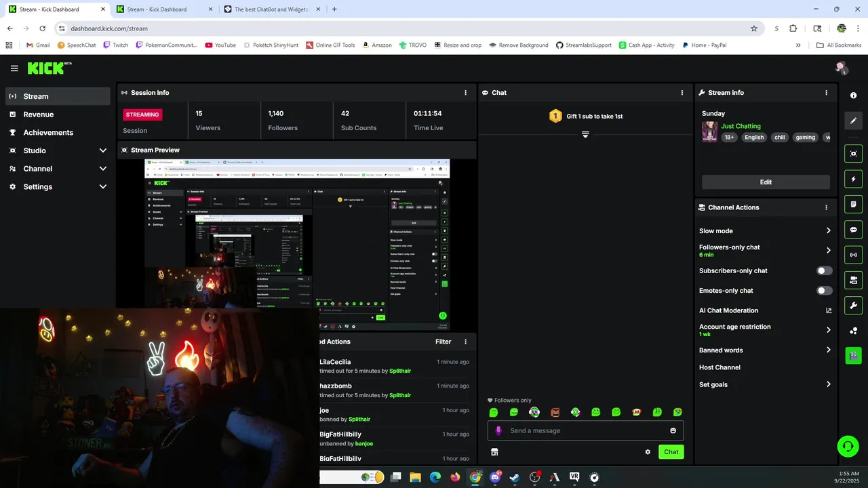This screenshot has width=868, height=488.
Task: Open Firefox from the taskbar
Action: 455,477
